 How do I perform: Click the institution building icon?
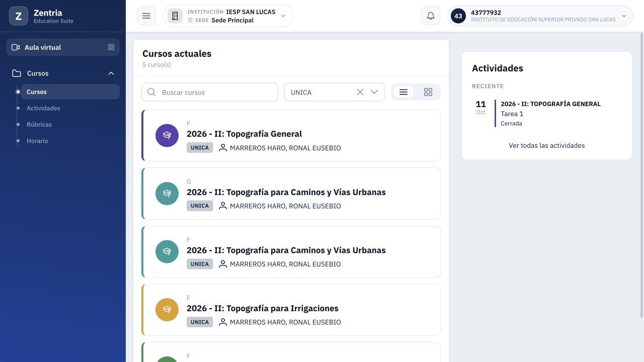(175, 16)
